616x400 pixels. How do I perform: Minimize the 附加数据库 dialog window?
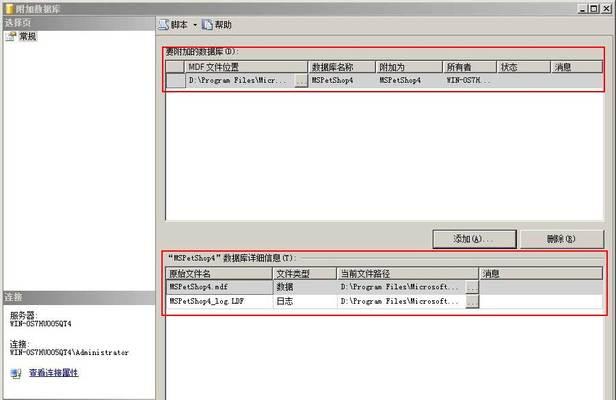[x=583, y=8]
